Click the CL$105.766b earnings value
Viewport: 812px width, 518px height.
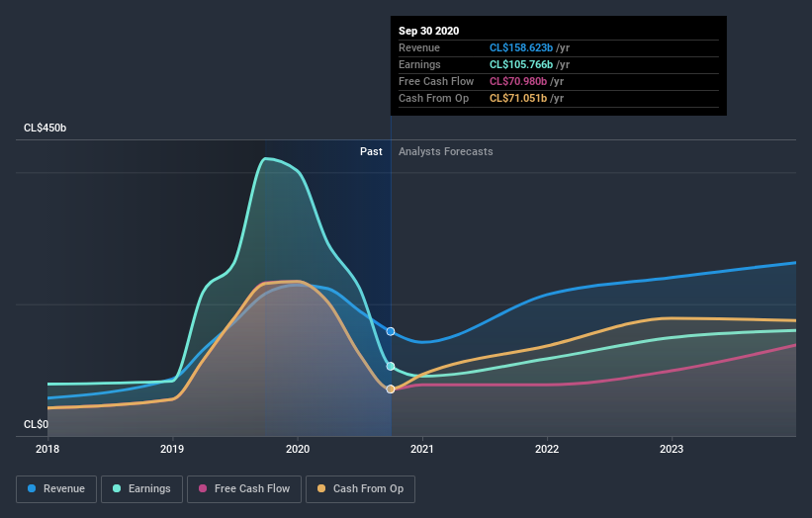click(521, 64)
